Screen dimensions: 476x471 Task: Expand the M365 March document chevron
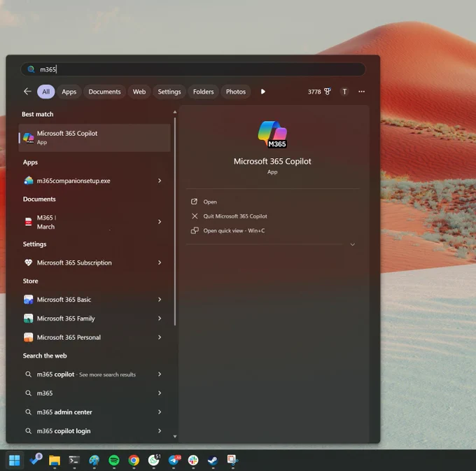160,222
